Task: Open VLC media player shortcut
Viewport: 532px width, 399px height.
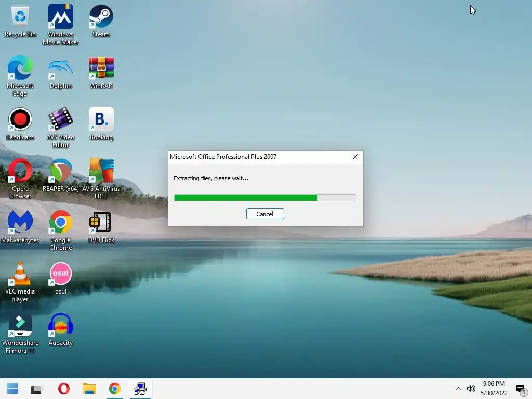Action: [x=20, y=282]
